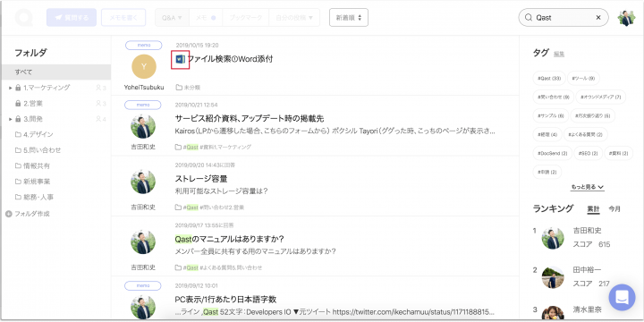Viewport: 644px width, 322px height.
Task: Select the #Qast (33) tag chip
Action: tap(549, 78)
